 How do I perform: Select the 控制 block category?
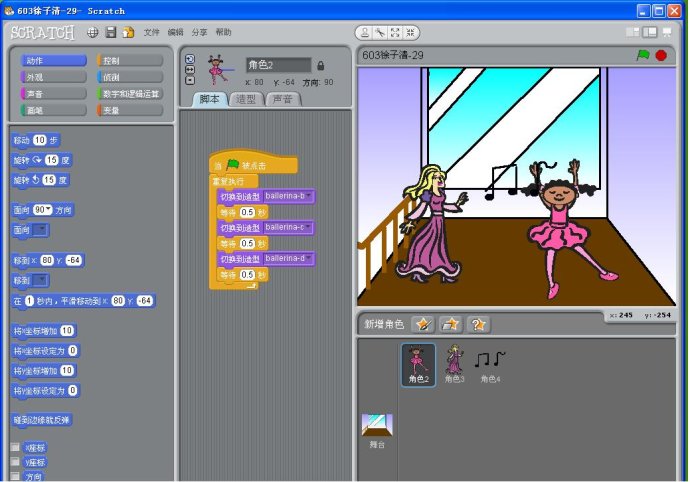point(130,61)
